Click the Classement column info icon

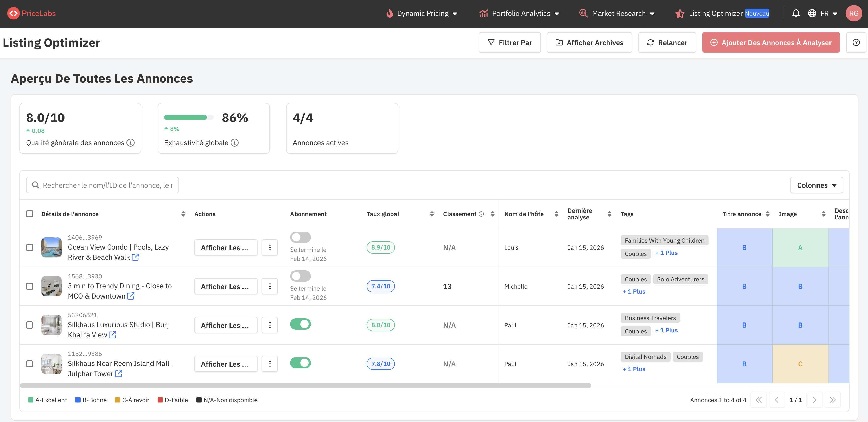[481, 214]
